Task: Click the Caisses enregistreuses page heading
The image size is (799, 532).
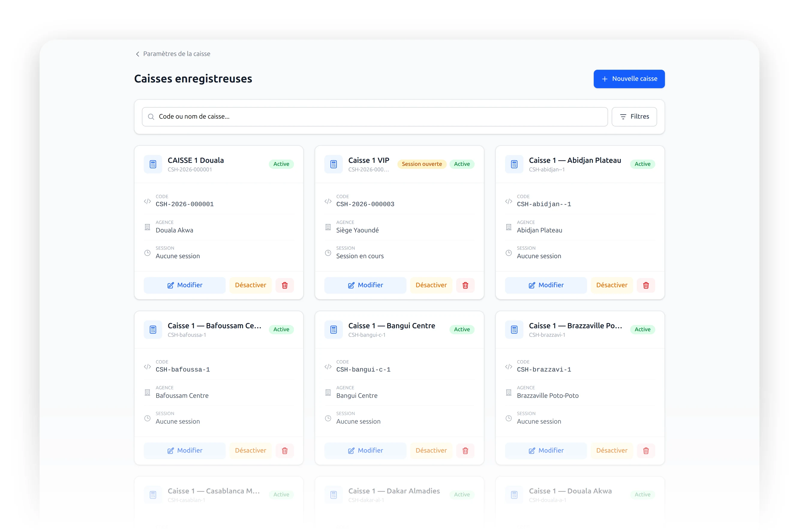Action: point(193,79)
